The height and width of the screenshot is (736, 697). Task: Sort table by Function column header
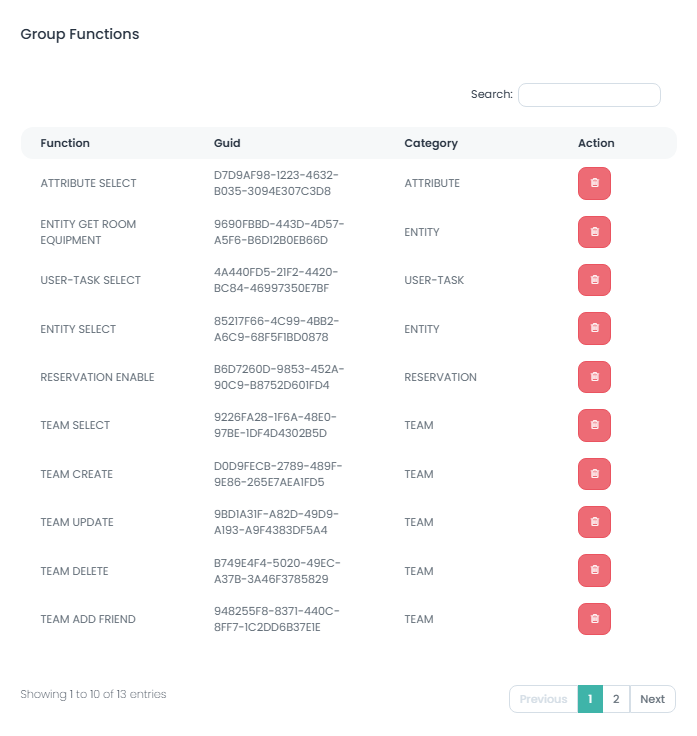65,143
